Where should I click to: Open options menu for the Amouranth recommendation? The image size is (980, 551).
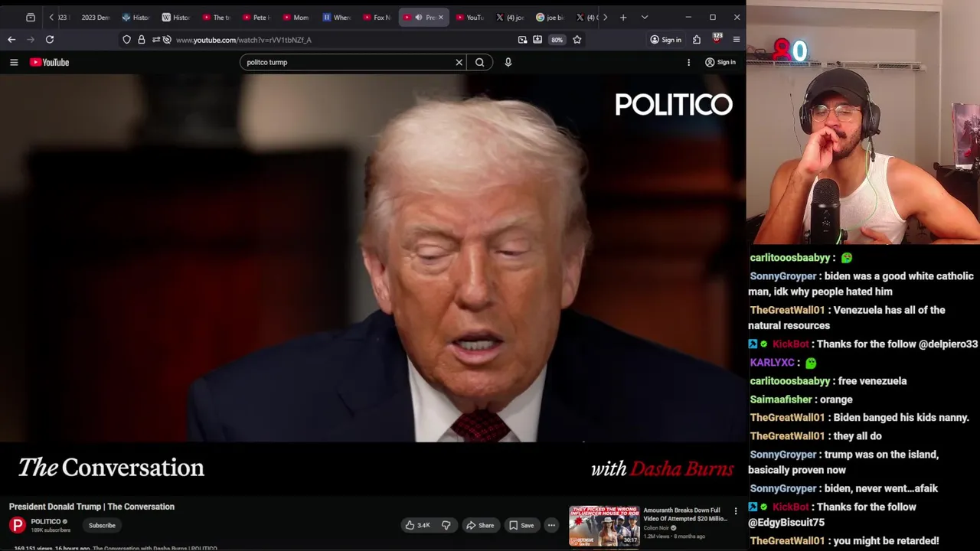pos(736,511)
